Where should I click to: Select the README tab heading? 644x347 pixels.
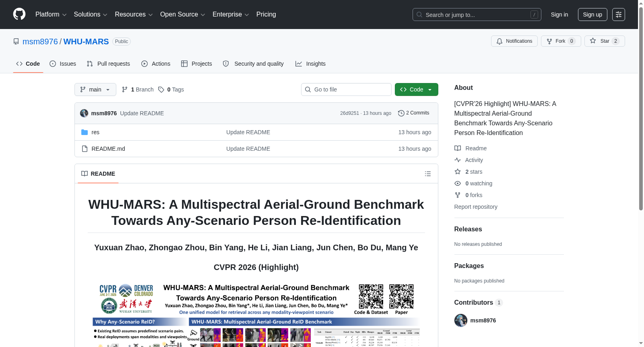click(98, 174)
